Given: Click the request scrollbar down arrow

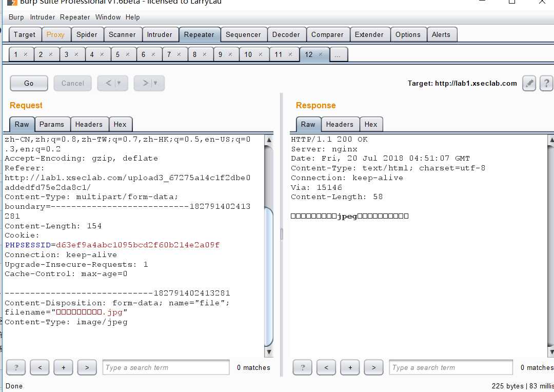Looking at the screenshot, I should [269, 352].
